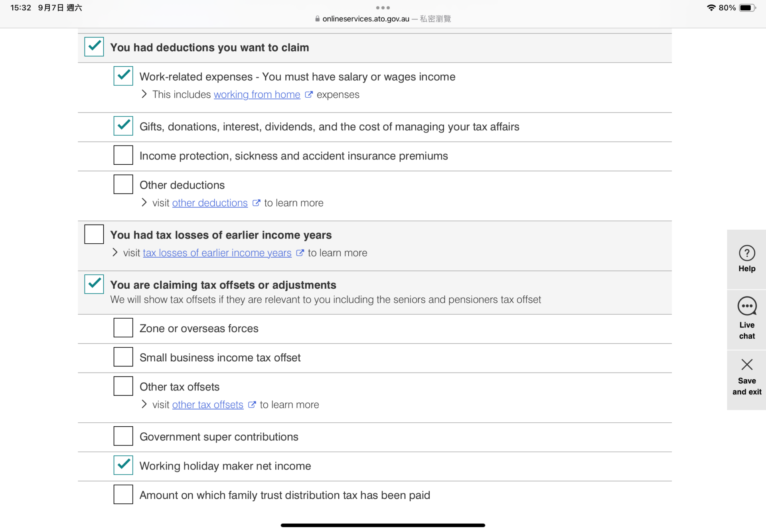Click external link icon beside other tax offsets
766x532 pixels.
tap(252, 405)
